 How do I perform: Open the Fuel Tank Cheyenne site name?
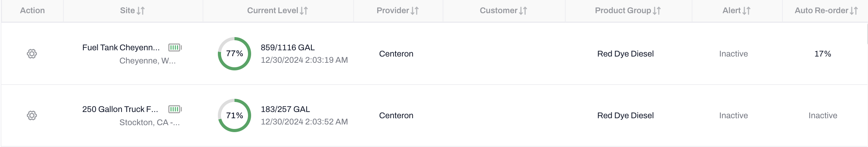tap(121, 47)
